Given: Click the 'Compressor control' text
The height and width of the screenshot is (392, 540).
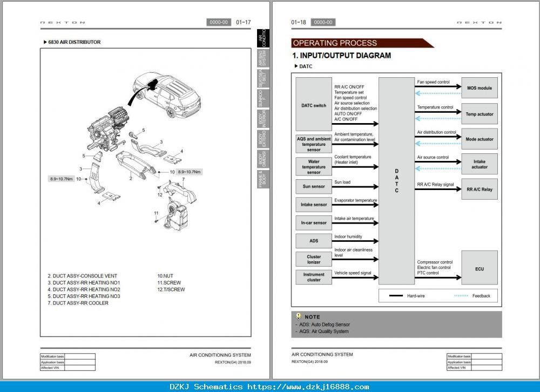Looking at the screenshot, I should (435, 262).
